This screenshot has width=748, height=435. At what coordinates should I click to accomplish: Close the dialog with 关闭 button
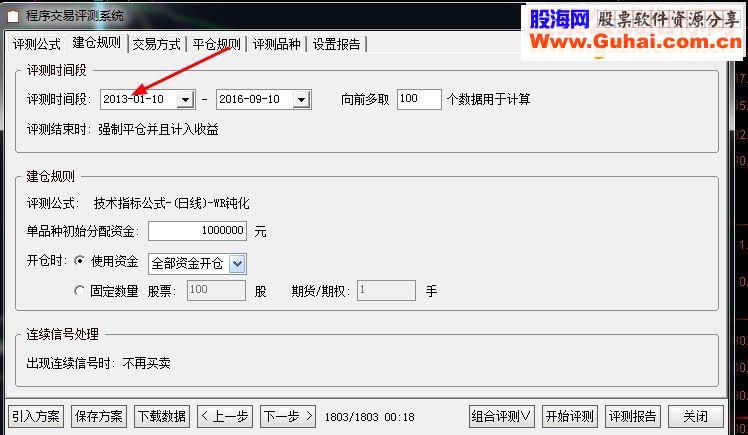click(x=696, y=416)
